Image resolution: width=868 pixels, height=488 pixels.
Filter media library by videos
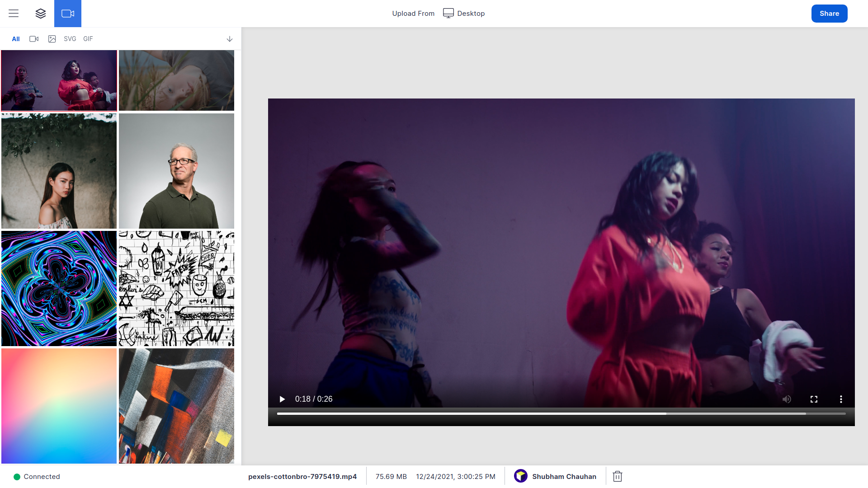(34, 39)
